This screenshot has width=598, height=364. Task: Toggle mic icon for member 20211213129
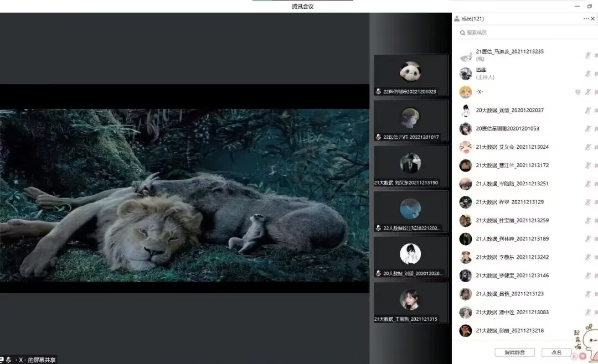(x=587, y=202)
